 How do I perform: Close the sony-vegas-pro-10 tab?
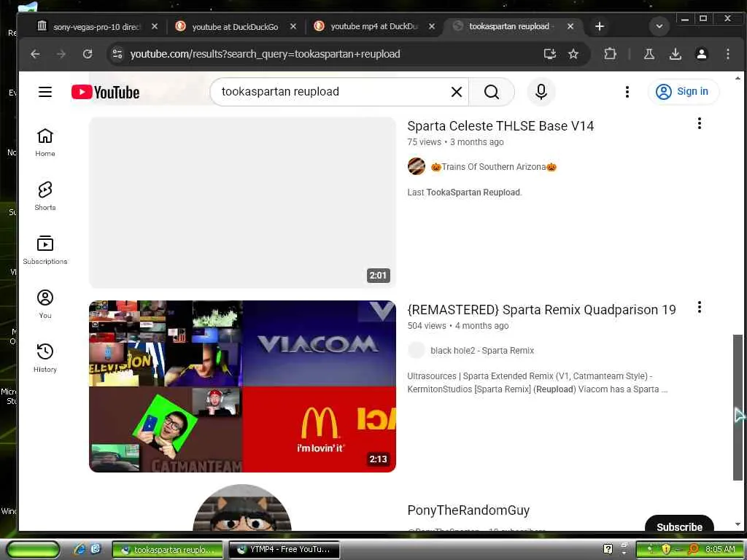[x=155, y=26]
